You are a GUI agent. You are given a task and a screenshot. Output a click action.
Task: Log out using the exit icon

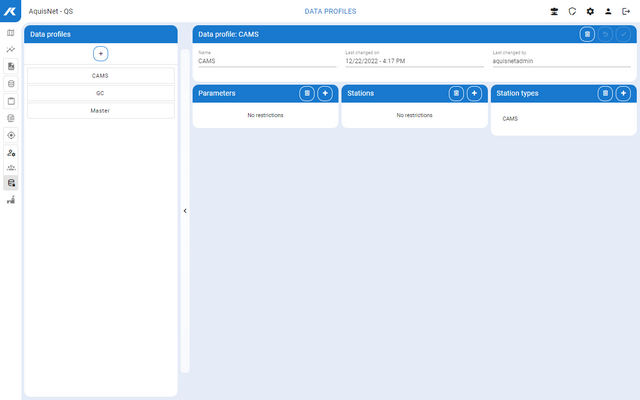tap(626, 11)
